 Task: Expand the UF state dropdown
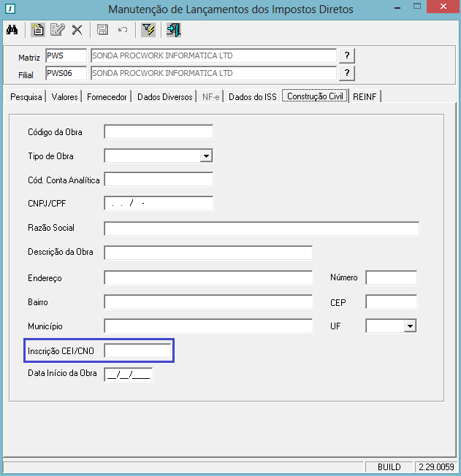click(410, 326)
